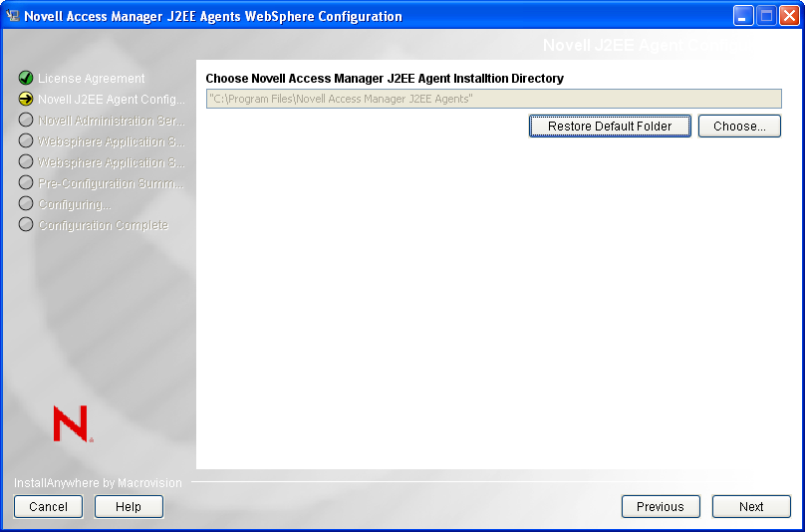This screenshot has width=805, height=532.
Task: Cancel the J2EE Agents configuration
Action: point(48,507)
